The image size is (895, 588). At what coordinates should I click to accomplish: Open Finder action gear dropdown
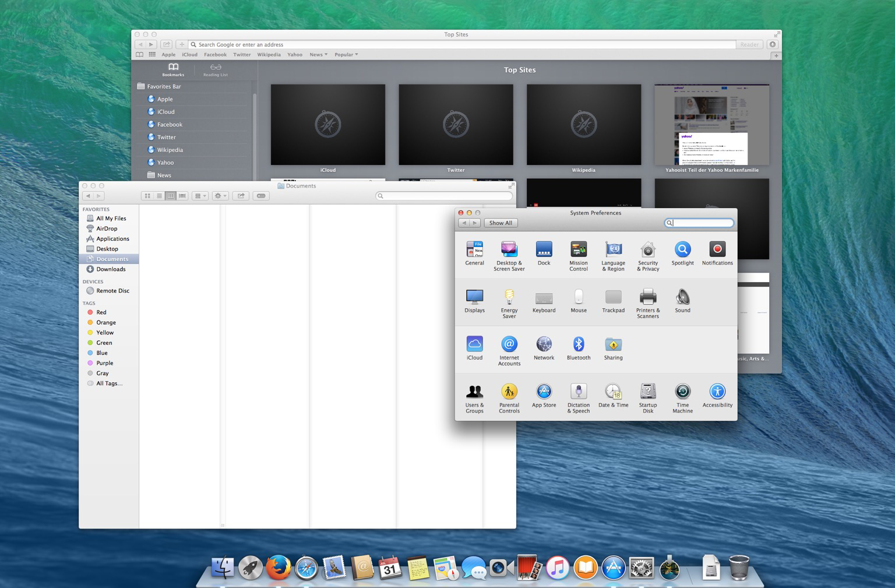coord(220,196)
